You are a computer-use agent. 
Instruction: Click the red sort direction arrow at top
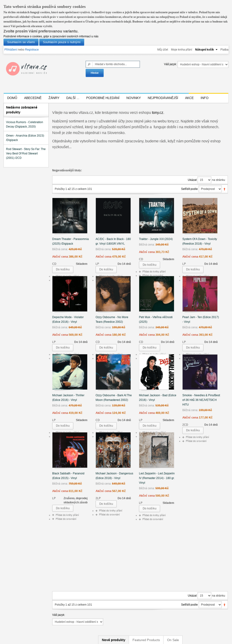point(224,189)
